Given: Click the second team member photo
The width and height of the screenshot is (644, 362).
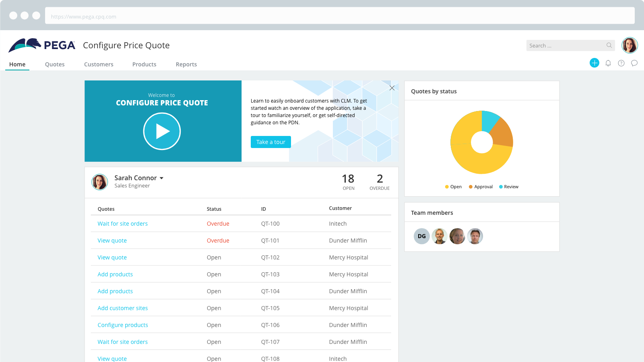Looking at the screenshot, I should click(x=440, y=236).
